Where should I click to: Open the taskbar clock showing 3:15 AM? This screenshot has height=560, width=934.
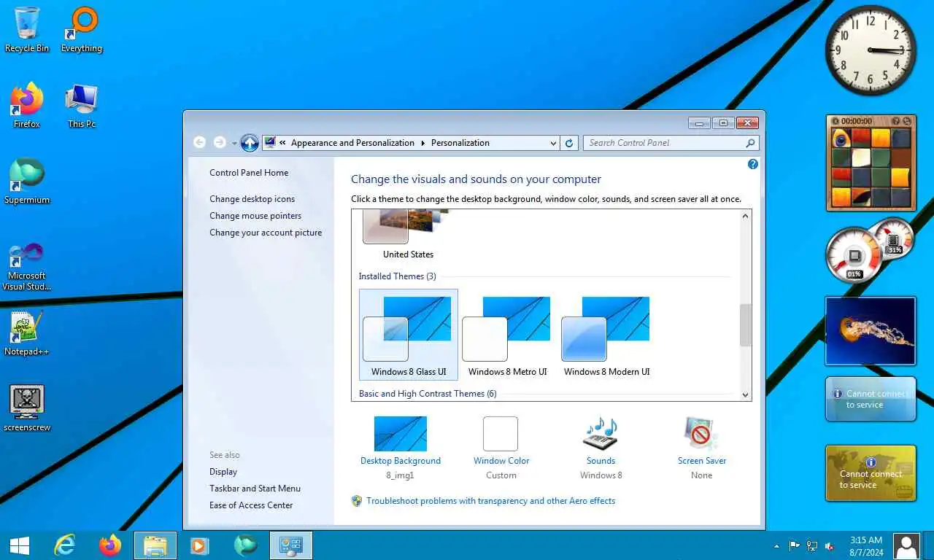click(x=866, y=546)
